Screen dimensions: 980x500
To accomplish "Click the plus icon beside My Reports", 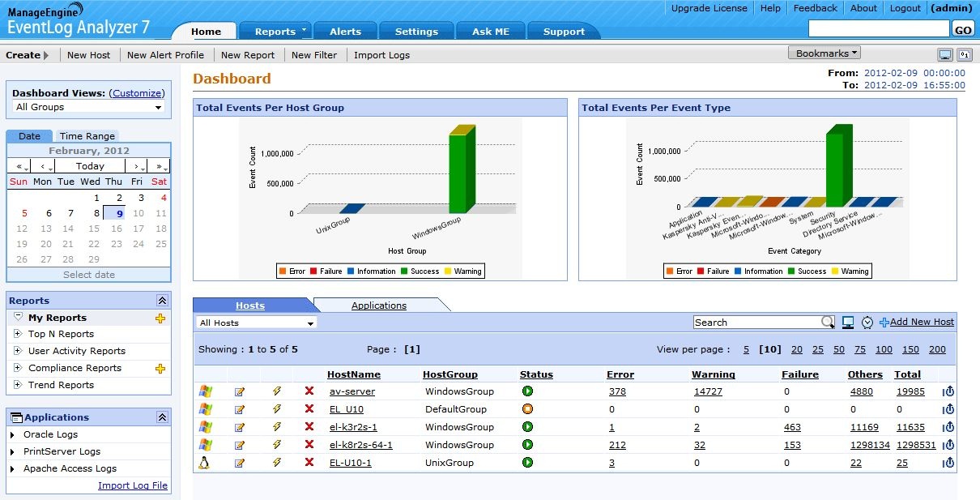I will click(160, 318).
